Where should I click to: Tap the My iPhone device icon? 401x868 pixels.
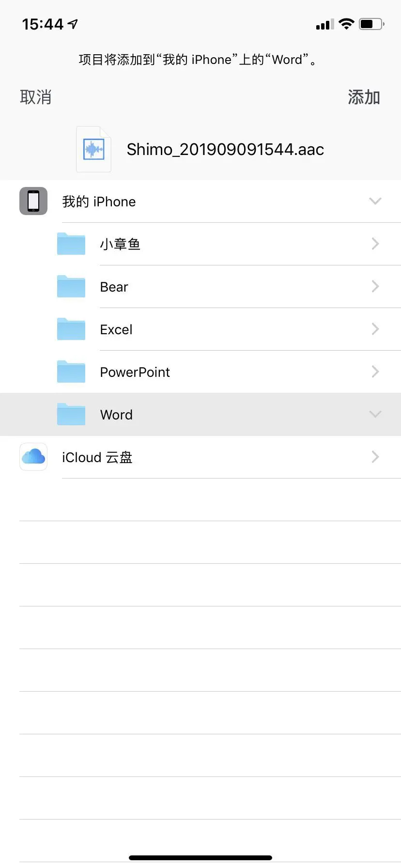[x=33, y=201]
